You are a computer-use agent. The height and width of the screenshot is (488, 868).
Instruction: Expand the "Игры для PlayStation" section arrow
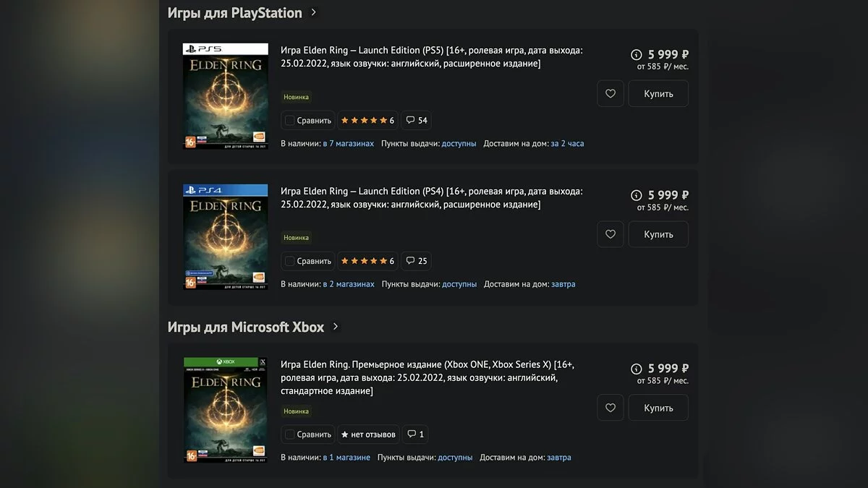point(313,12)
